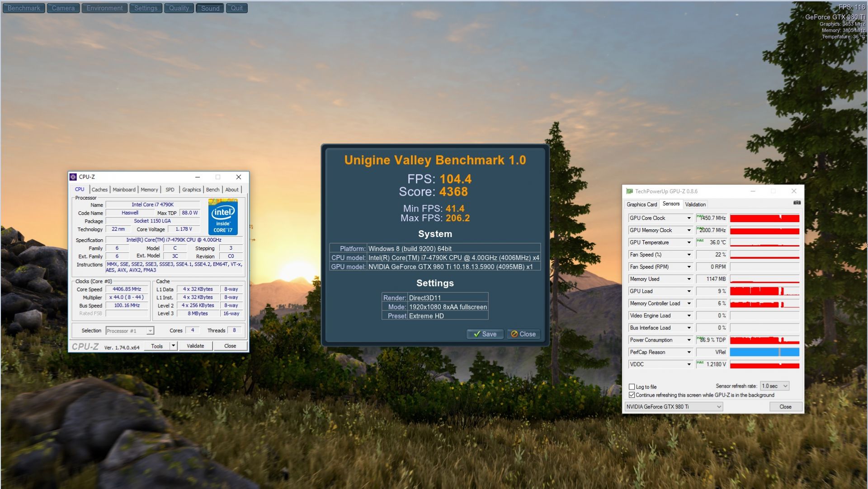The height and width of the screenshot is (489, 868).
Task: Click the Memory Used value 1147 MB
Action: point(712,279)
